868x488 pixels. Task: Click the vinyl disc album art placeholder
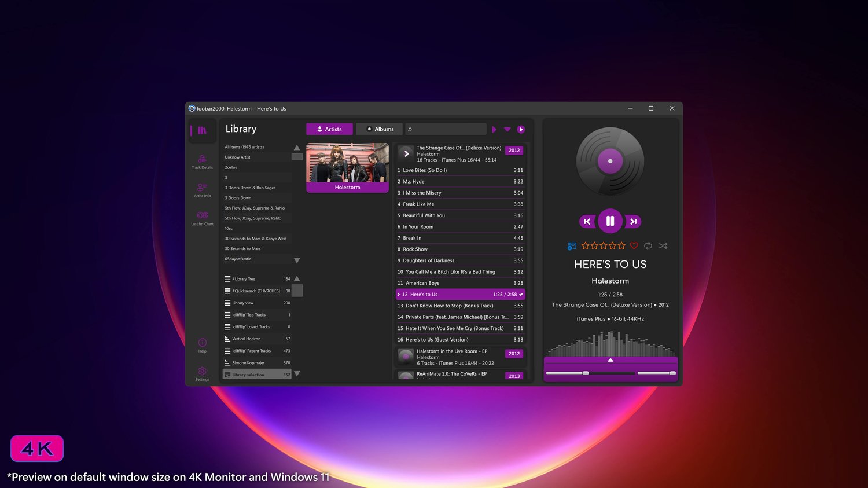click(x=610, y=161)
